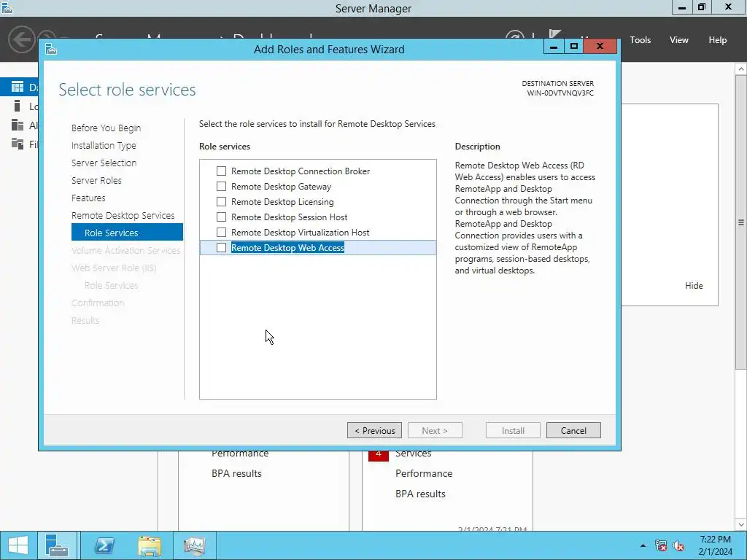The width and height of the screenshot is (747, 560).
Task: Navigate to Server Selection step
Action: (104, 163)
